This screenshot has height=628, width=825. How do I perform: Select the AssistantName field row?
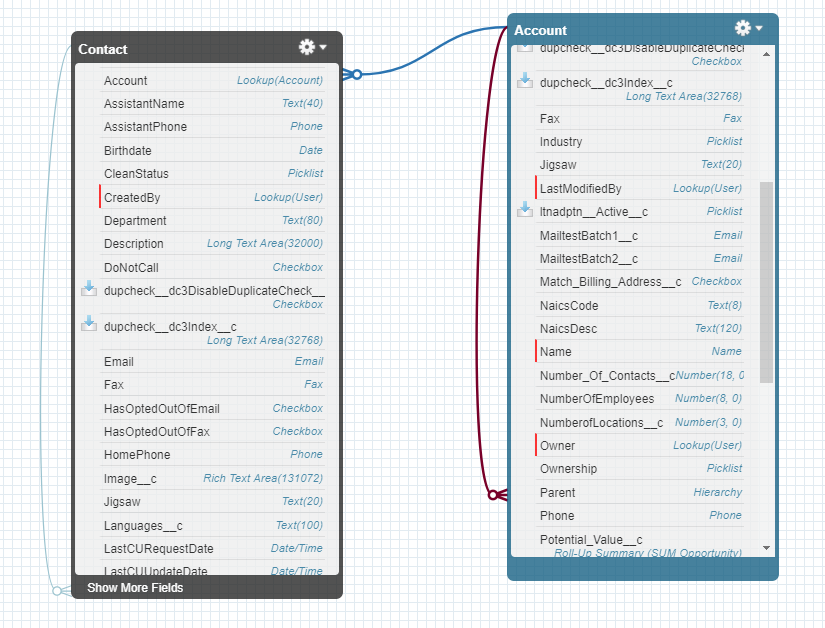point(213,104)
